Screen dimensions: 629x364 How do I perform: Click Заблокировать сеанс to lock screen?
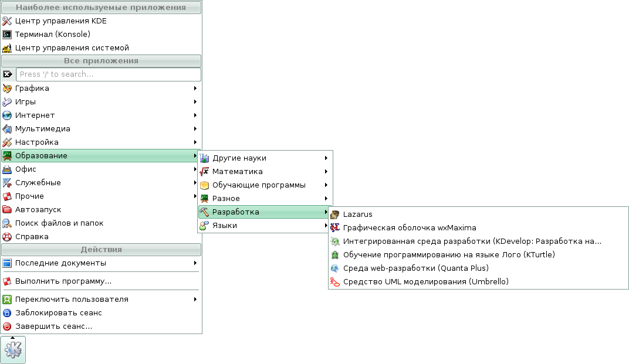(58, 313)
